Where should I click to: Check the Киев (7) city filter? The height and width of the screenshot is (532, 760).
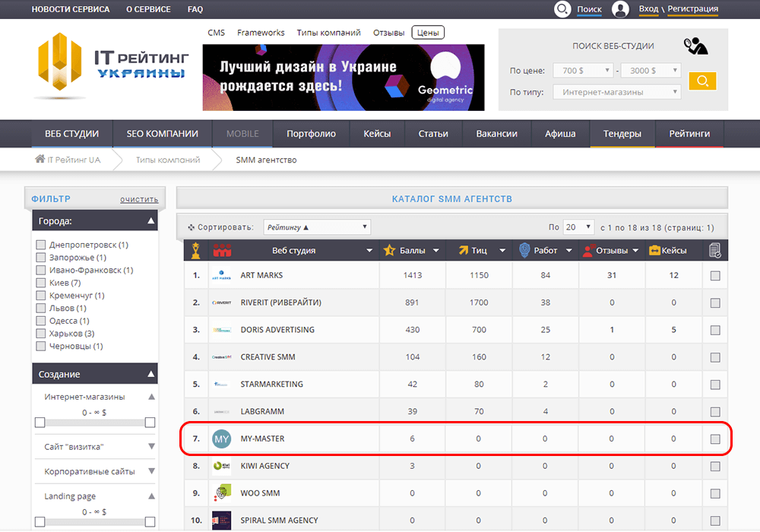(41, 283)
